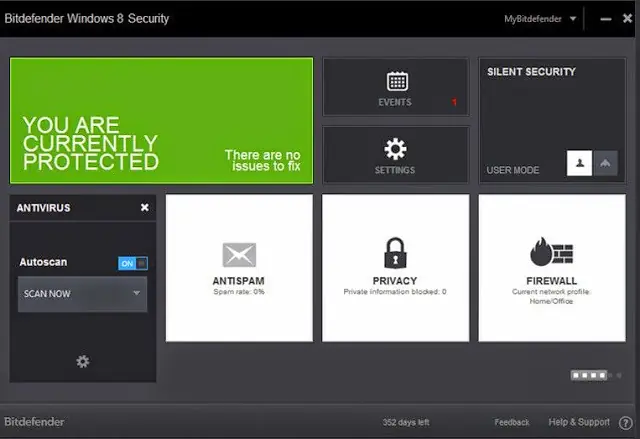This screenshot has height=439, width=640.
Task: Expand the Scan Now dropdown arrow
Action: pyautogui.click(x=136, y=293)
